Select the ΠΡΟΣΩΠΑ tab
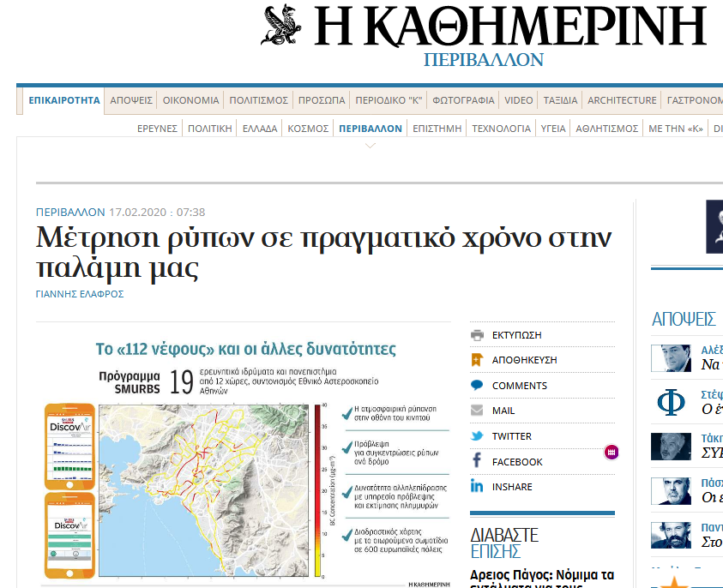The width and height of the screenshot is (723, 588). pos(322,100)
